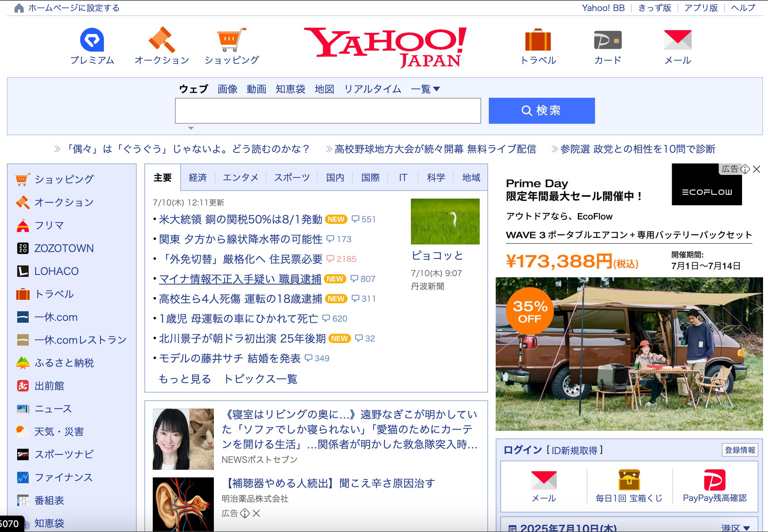The height and width of the screenshot is (532, 768).
Task: Click the Sports Navi icon
Action: tap(23, 454)
